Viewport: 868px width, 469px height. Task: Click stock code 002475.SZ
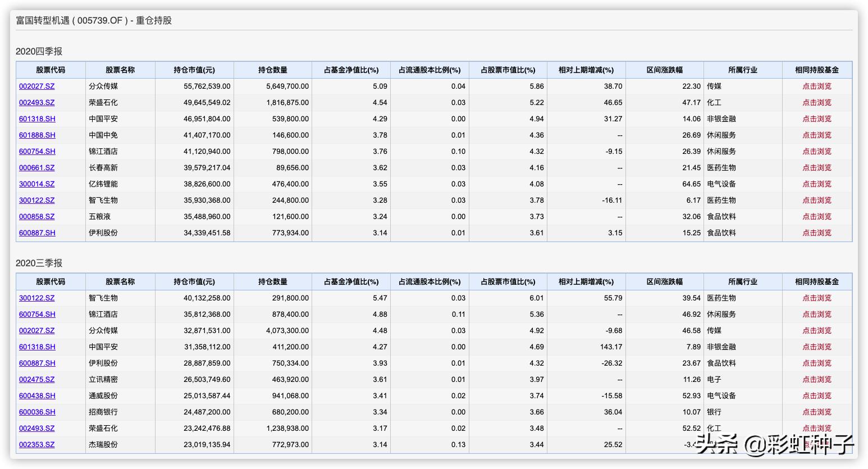pyautogui.click(x=37, y=380)
